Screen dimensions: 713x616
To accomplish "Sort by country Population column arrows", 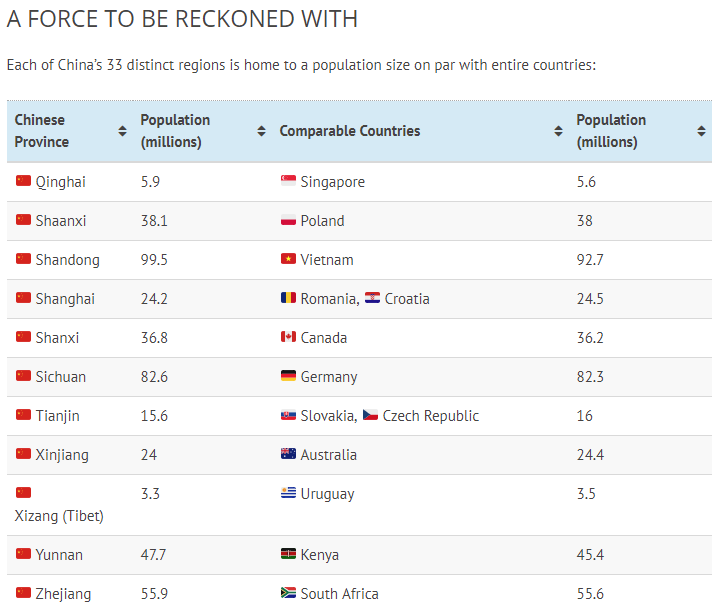I will 701,131.
